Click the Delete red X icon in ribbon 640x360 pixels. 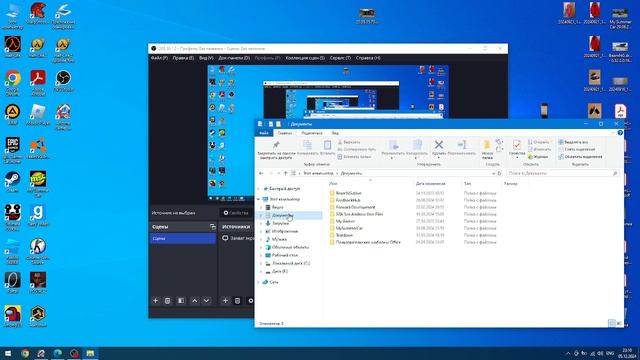(x=439, y=144)
